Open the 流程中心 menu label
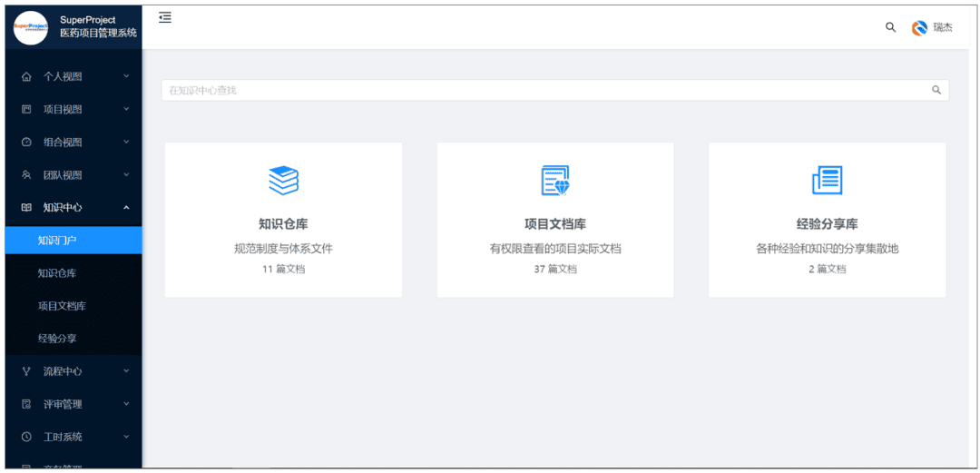Viewport: 980px width, 473px height. click(63, 371)
